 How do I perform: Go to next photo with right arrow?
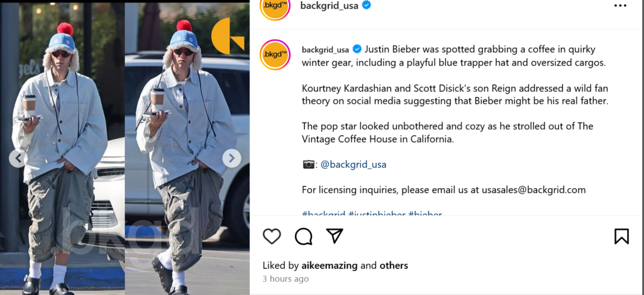(231, 158)
